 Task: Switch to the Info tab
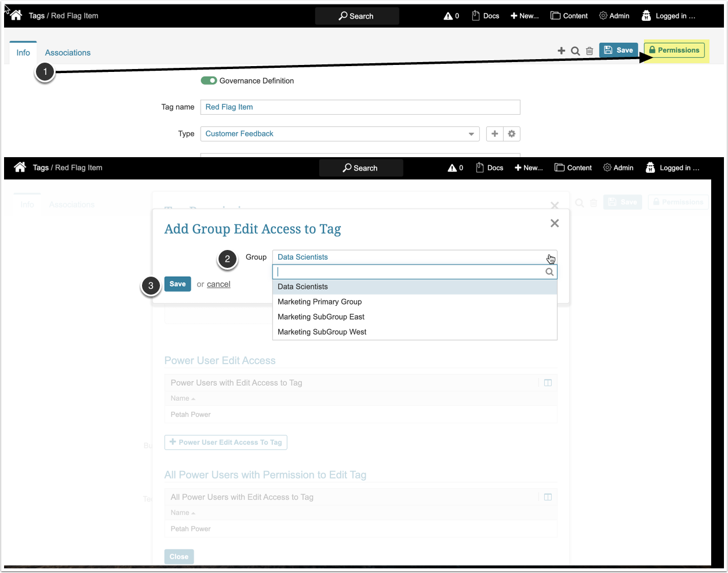23,53
